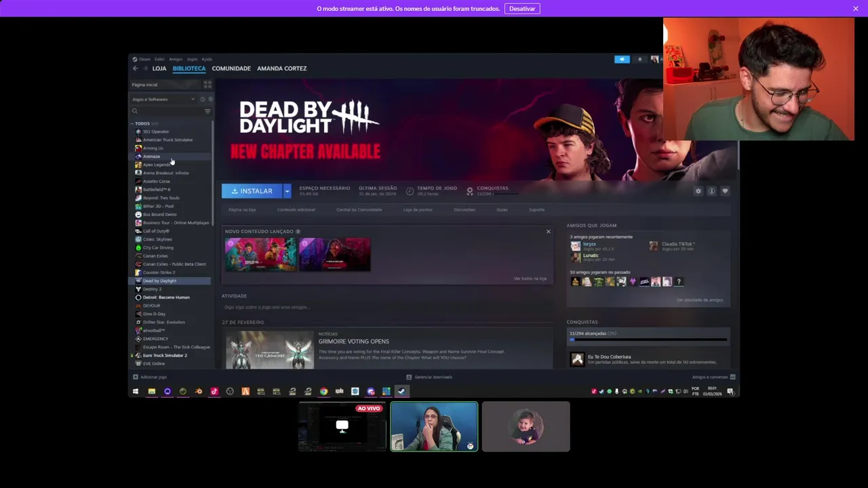Open game information icon
Image resolution: width=868 pixels, height=488 pixels.
point(711,191)
